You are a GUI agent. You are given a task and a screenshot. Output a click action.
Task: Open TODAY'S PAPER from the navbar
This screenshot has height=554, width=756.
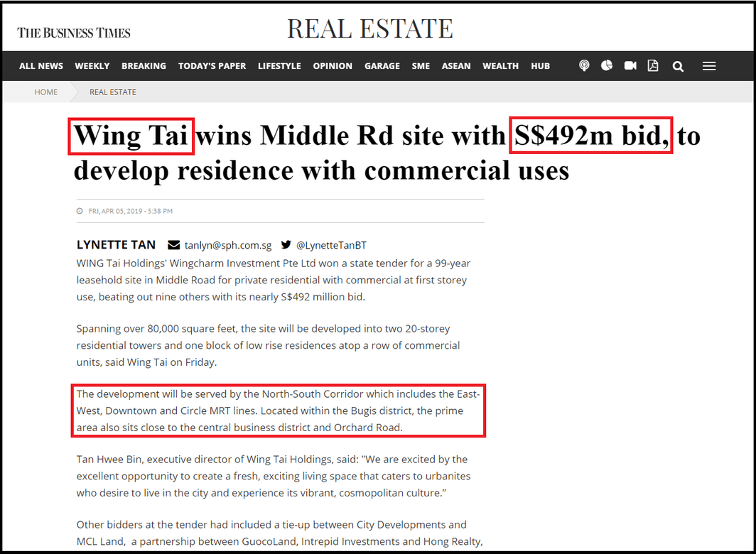click(212, 66)
